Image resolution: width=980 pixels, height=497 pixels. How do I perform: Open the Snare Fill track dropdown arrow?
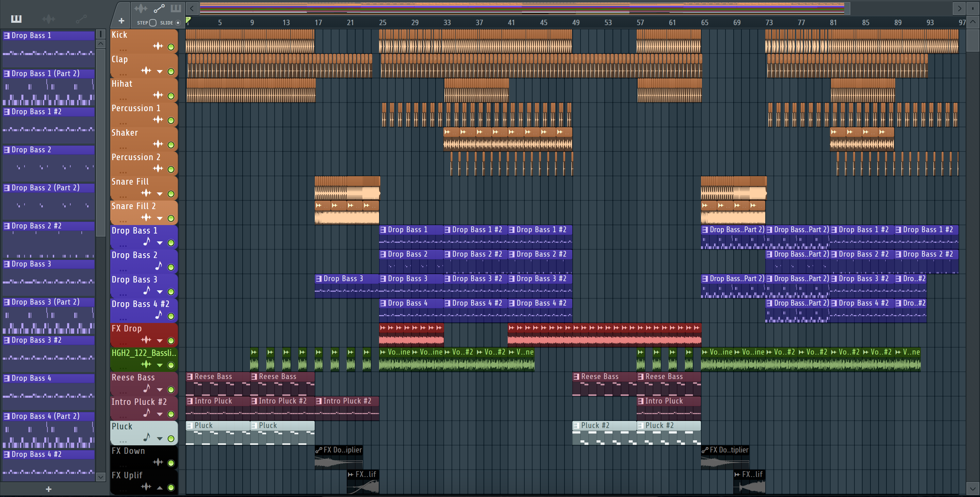160,194
